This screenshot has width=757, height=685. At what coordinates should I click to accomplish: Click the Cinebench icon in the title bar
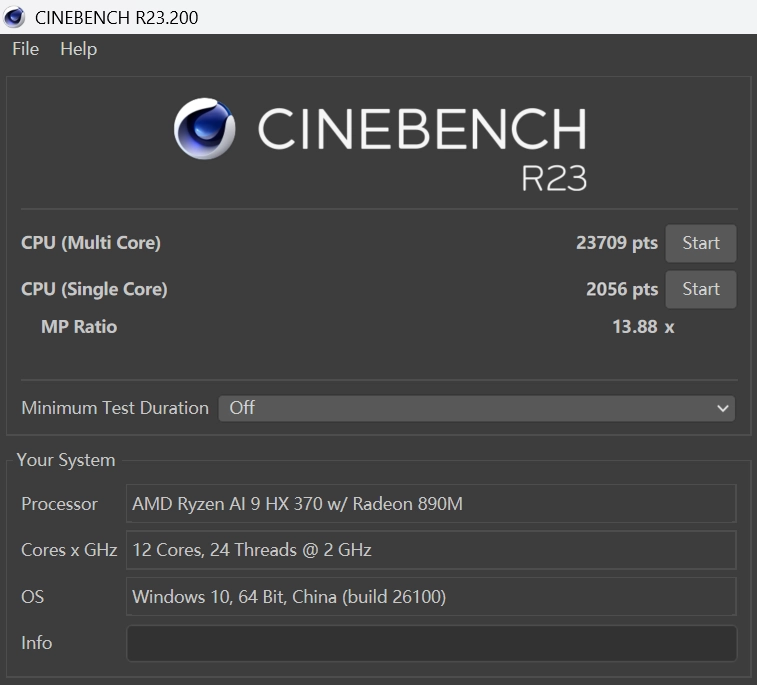[14, 17]
